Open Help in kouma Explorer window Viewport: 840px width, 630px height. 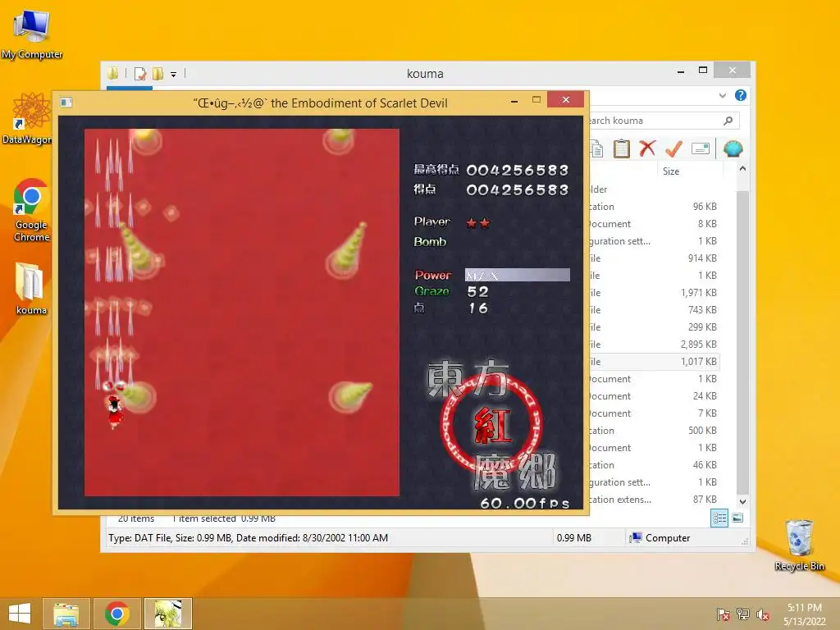point(741,95)
